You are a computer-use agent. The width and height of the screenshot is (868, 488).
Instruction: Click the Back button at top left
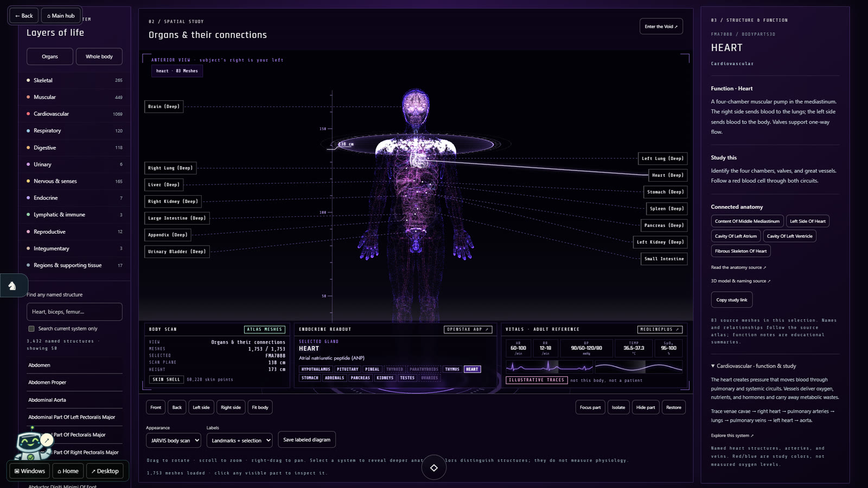pos(24,16)
